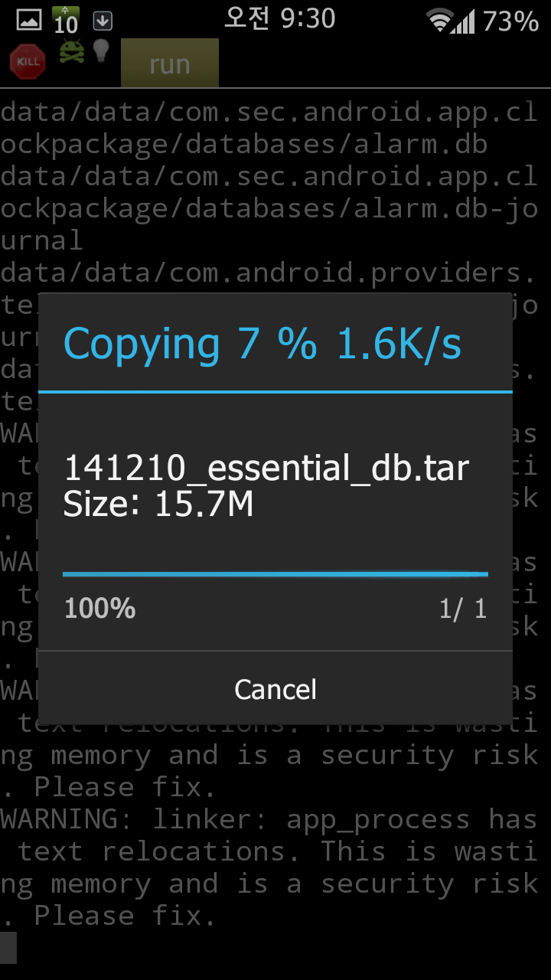Open the calendar notification showing 10
551x980 pixels.
coord(66,21)
